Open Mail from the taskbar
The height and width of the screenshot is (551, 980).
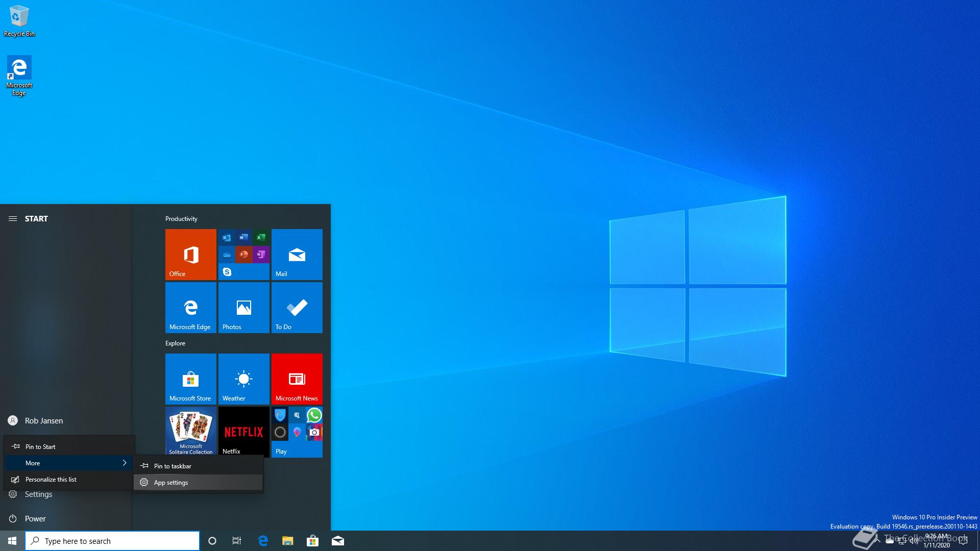click(x=338, y=541)
